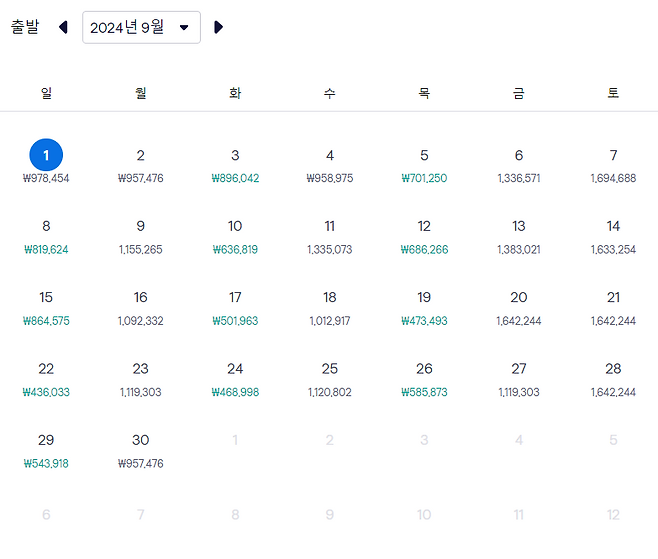The image size is (658, 559).
Task: Pick September 26 with ₩585,873 fare
Action: point(424,380)
